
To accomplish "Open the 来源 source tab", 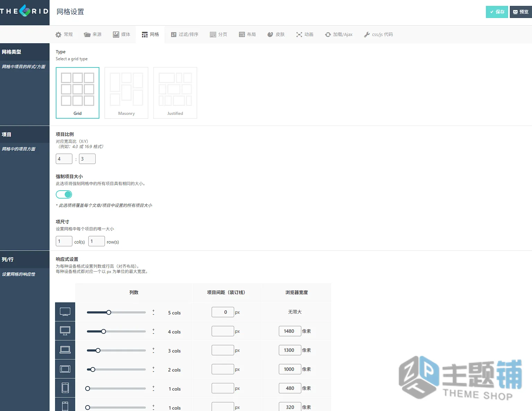I will point(93,34).
